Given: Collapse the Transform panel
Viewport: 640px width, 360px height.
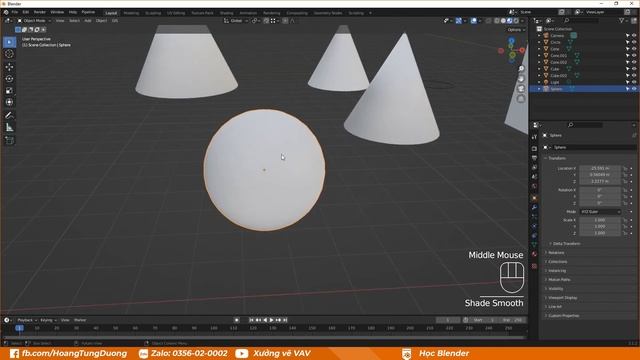Looking at the screenshot, I should (556, 158).
